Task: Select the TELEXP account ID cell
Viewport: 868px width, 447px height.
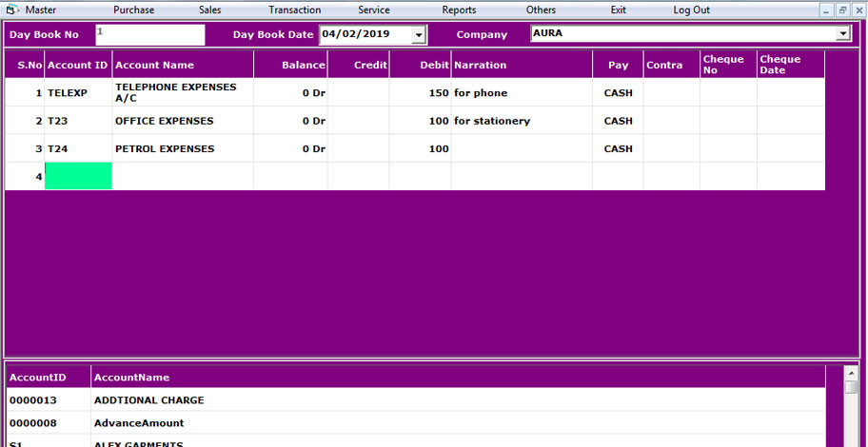Action: click(78, 93)
